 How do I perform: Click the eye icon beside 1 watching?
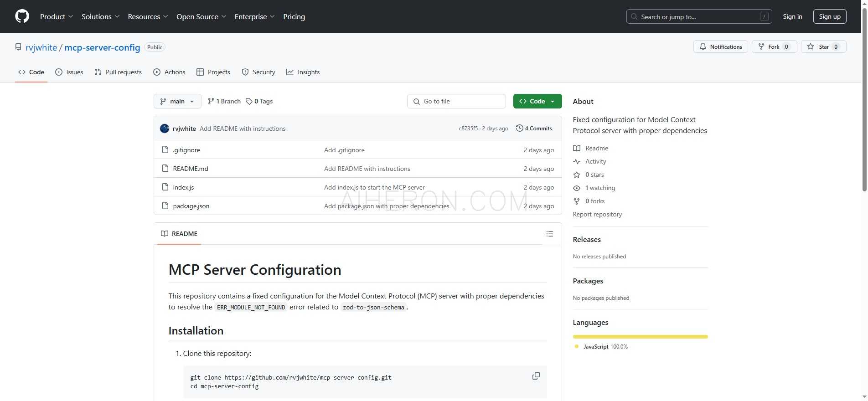(577, 188)
